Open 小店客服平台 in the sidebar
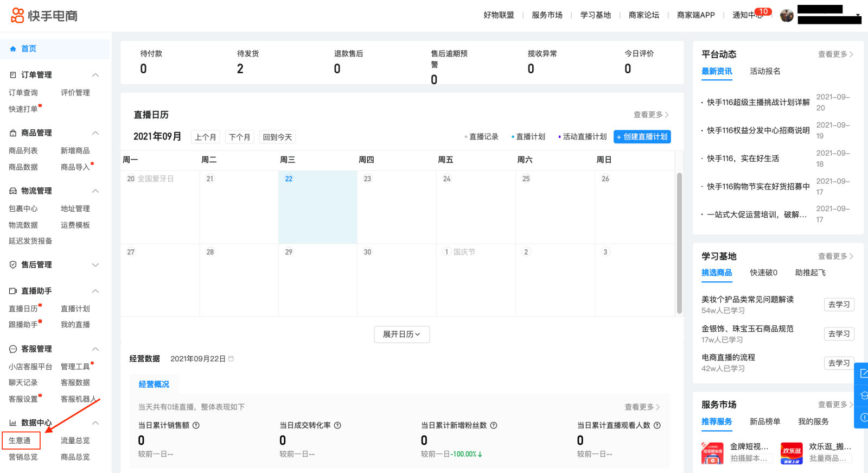This screenshot has height=473, width=868. coord(30,367)
